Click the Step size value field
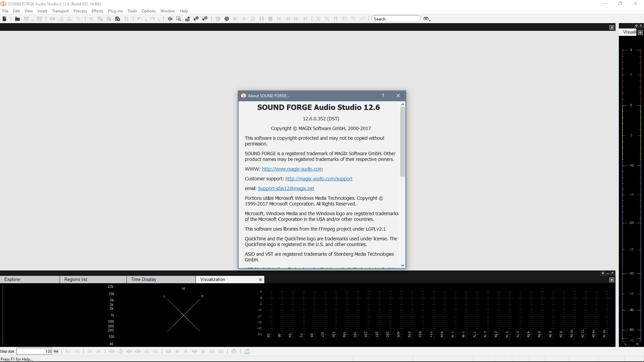Viewport: 644px width, 362px height. click(x=35, y=351)
